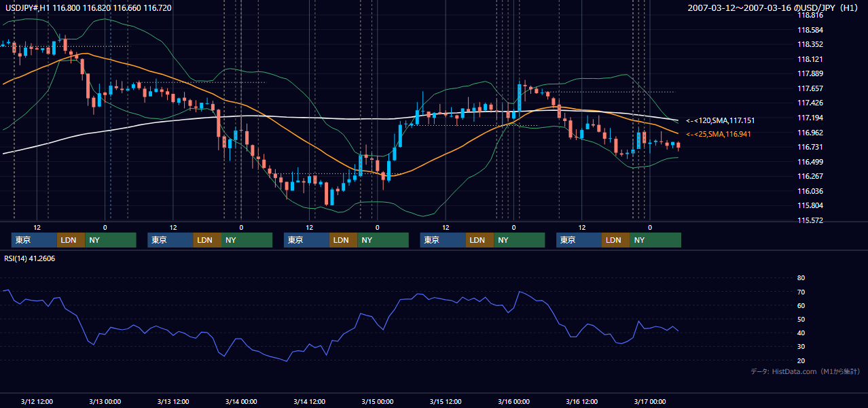Click RSI scale value 30

pyautogui.click(x=801, y=347)
